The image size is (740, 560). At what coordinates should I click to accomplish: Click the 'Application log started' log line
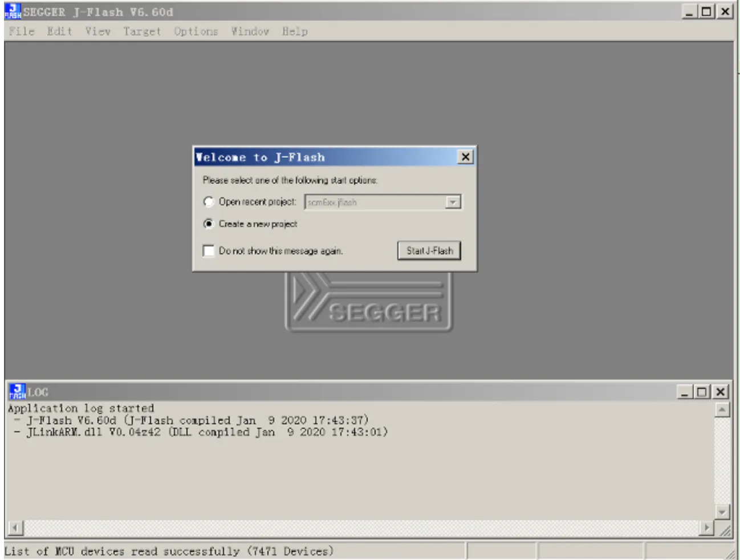click(81, 408)
